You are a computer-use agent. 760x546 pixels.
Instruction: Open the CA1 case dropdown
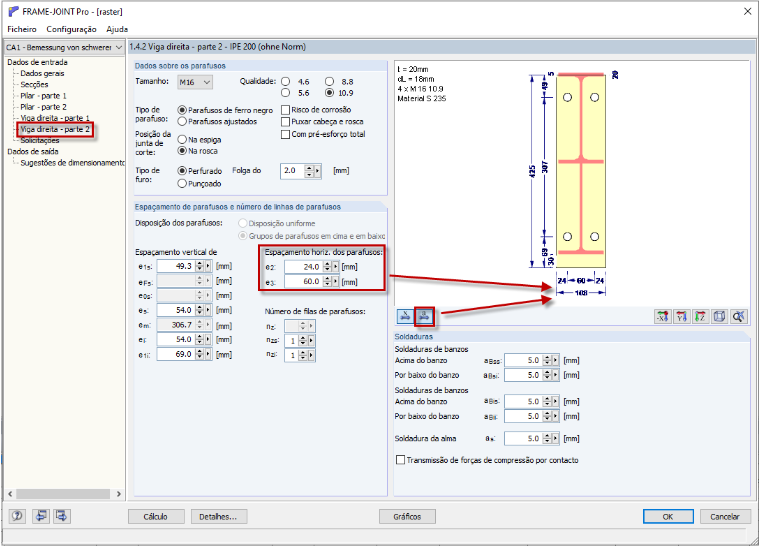(63, 48)
